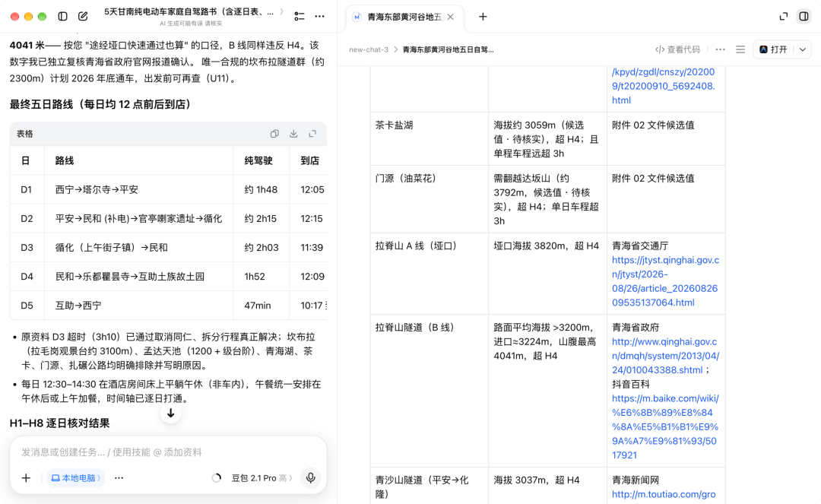821x504 pixels.
Task: Show the document outline list icon
Action: coord(740,49)
